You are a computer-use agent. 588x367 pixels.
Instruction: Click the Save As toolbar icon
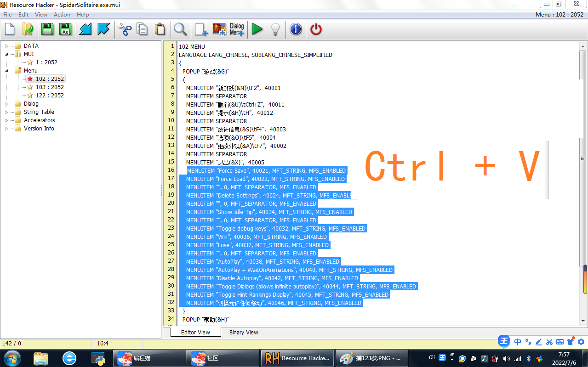tap(65, 29)
